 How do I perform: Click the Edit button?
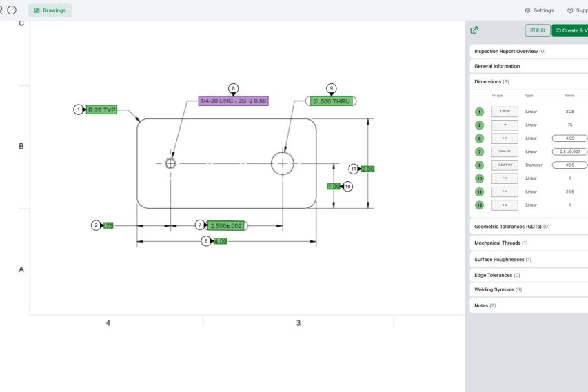pos(538,30)
